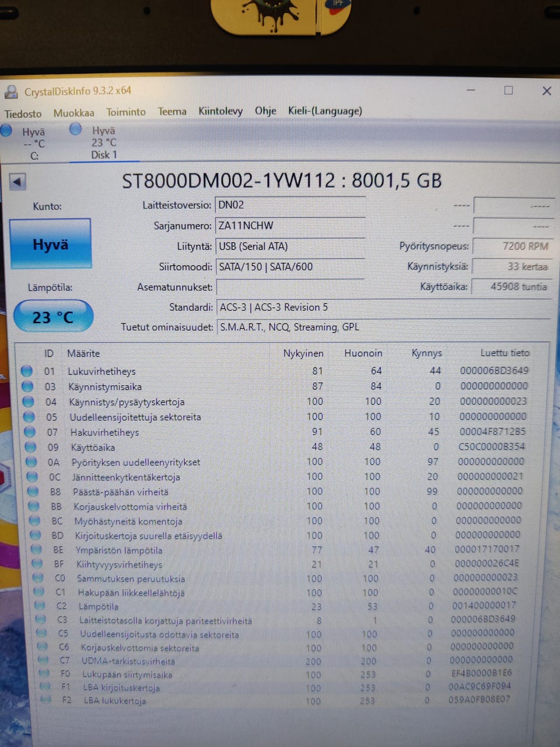560x747 pixels.
Task: Click the status icon for Pyörityksen uudelleenyritykset
Action: click(32, 462)
